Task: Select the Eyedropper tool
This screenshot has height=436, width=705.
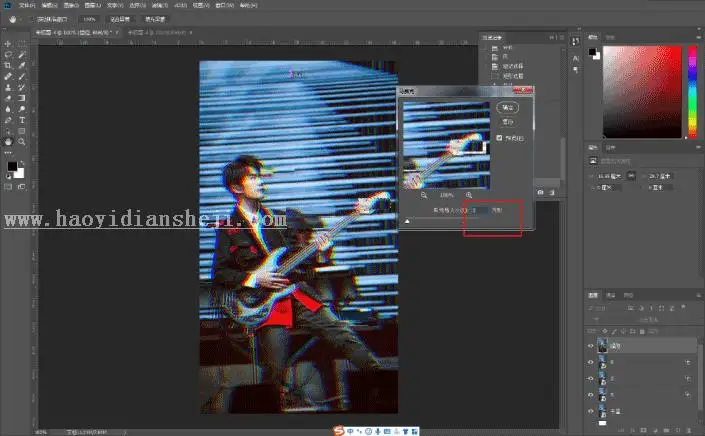Action: pos(22,66)
